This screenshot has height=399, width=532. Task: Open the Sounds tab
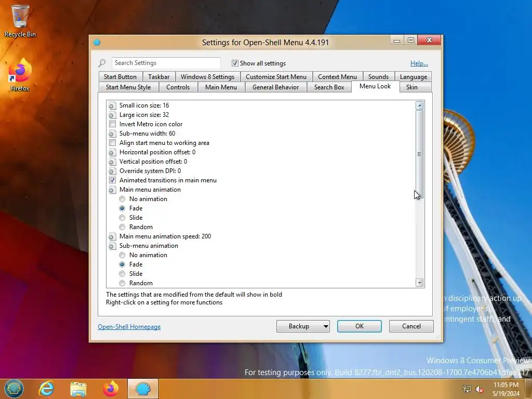click(x=378, y=77)
